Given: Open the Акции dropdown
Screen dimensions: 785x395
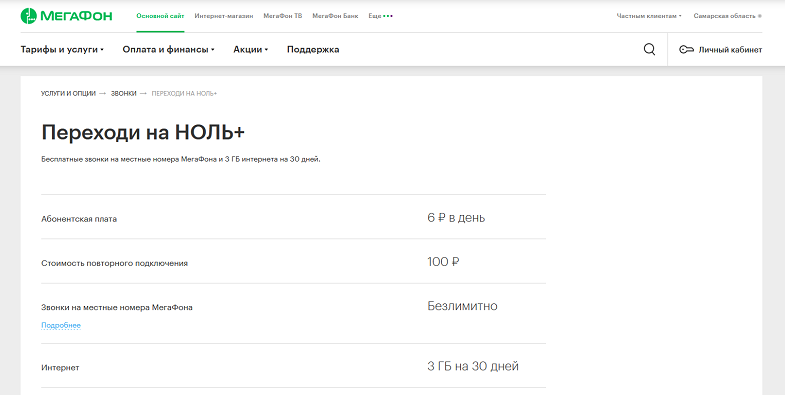Looking at the screenshot, I should (x=250, y=50).
